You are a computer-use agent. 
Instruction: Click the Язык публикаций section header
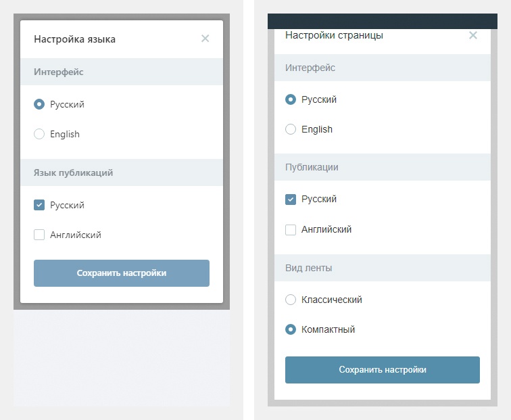pos(73,172)
